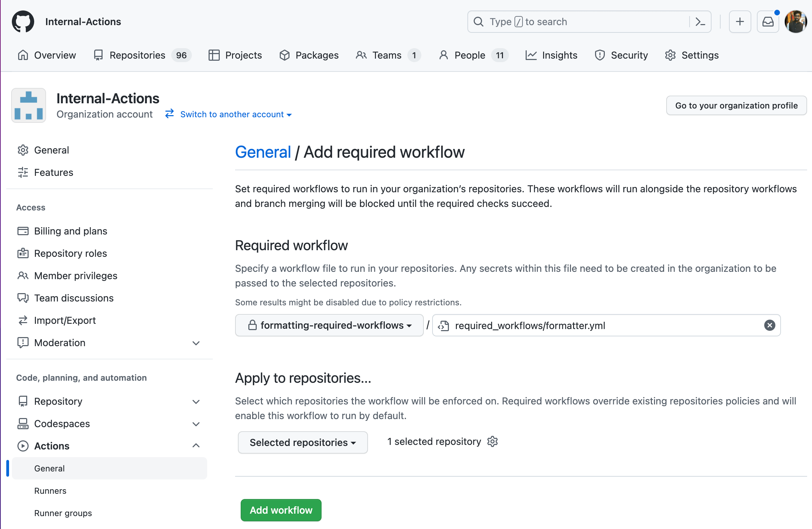This screenshot has width=812, height=529.
Task: Expand the Moderation sidebar section
Action: tap(196, 343)
